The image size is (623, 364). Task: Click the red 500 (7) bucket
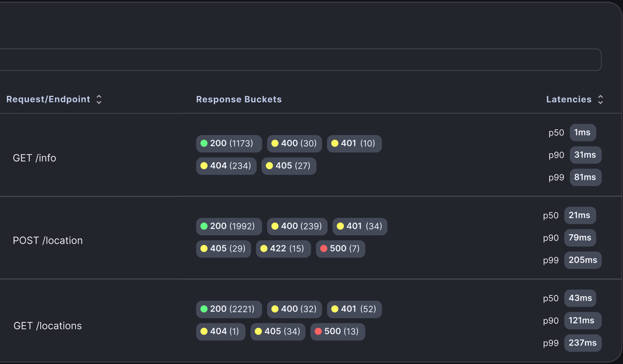point(340,249)
